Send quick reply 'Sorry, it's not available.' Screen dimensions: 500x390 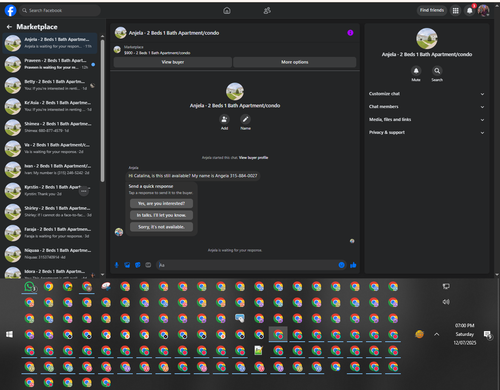[161, 227]
